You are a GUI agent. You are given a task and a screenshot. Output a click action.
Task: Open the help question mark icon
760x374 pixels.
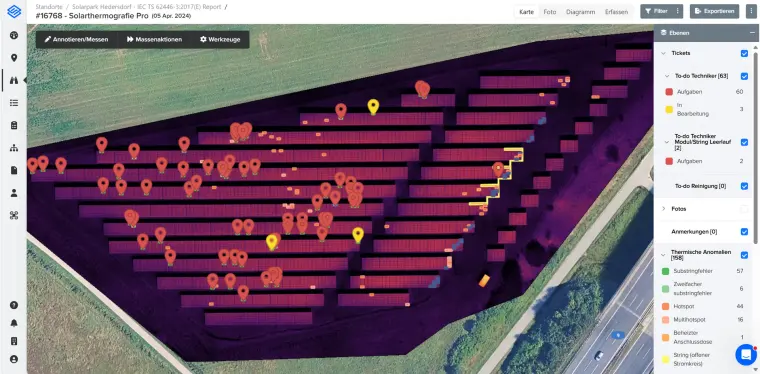[x=14, y=305]
